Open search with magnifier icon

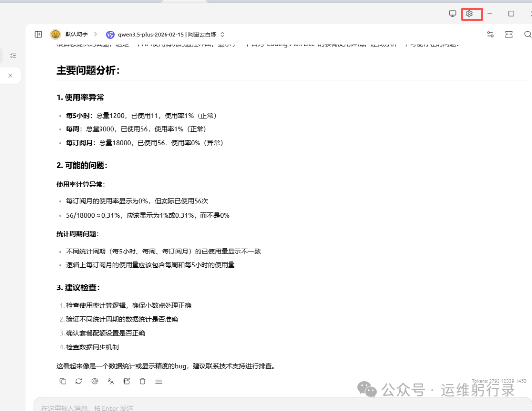click(x=527, y=34)
